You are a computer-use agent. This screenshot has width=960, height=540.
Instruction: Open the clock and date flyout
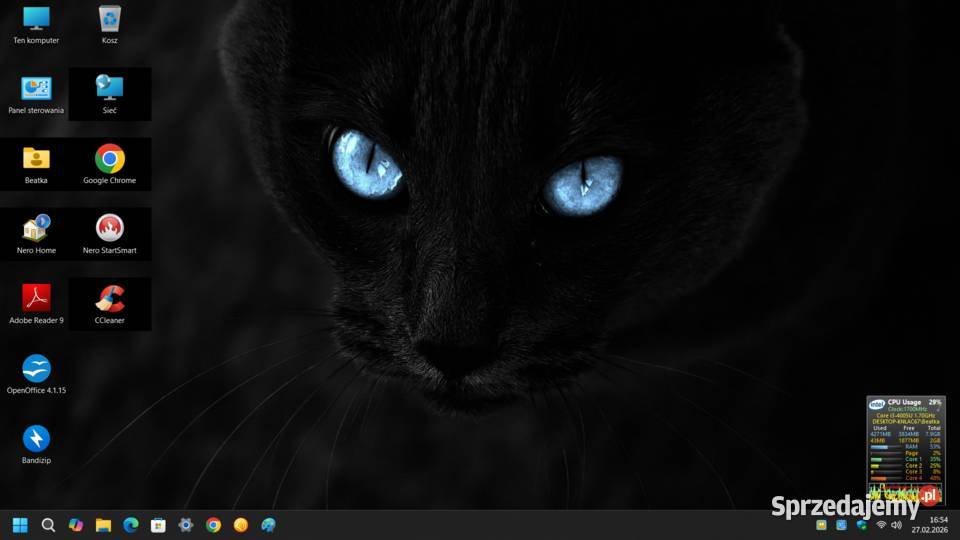938,525
